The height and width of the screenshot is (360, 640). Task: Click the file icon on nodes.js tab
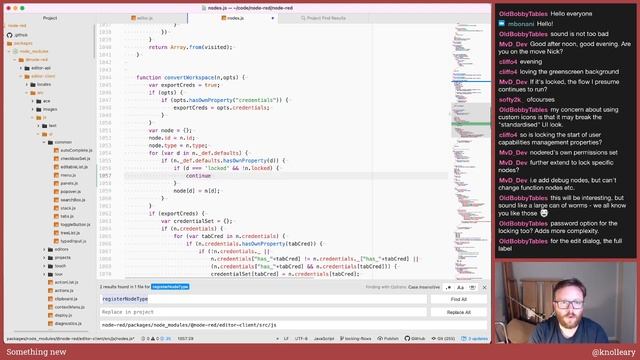[224, 18]
